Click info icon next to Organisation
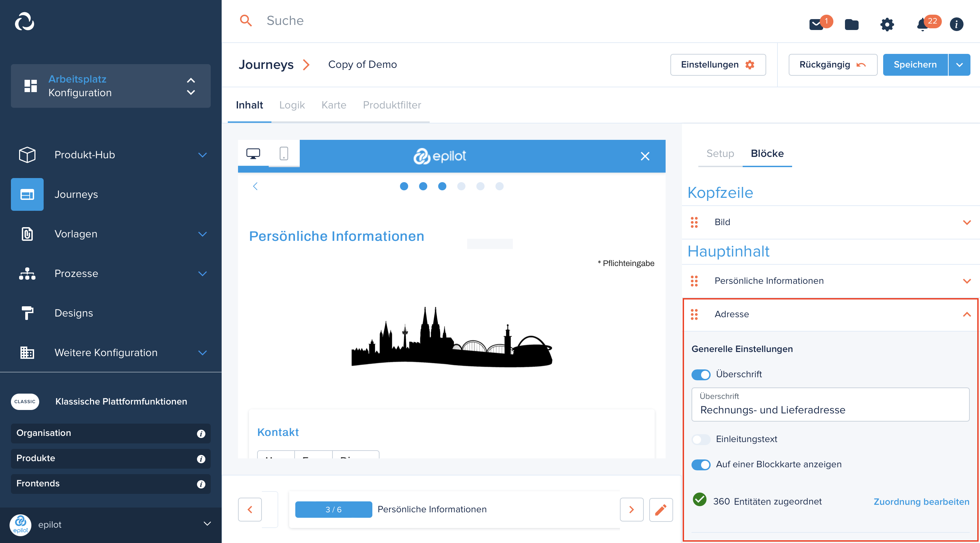The width and height of the screenshot is (980, 543). tap(201, 434)
